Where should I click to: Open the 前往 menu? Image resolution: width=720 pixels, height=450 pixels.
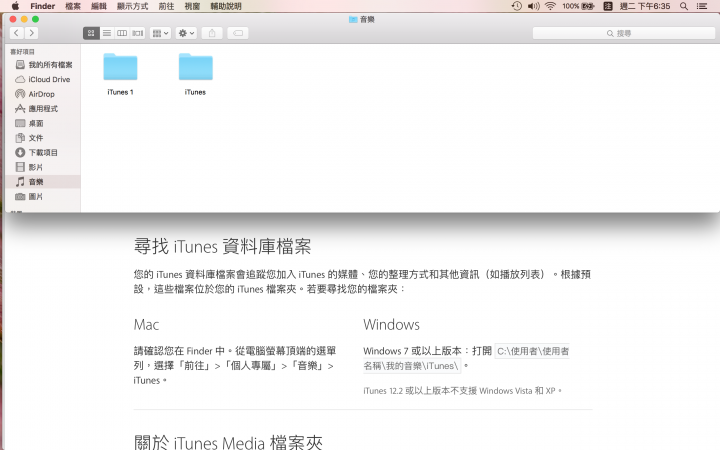pos(166,6)
